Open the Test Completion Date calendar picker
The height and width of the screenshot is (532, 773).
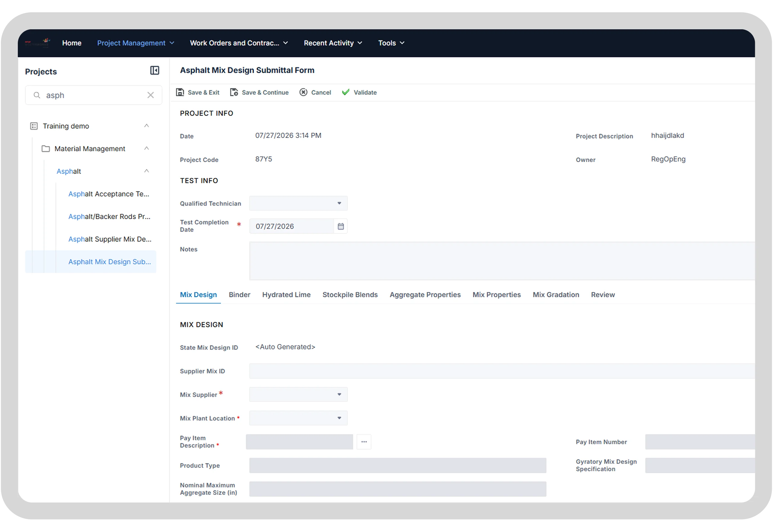click(x=341, y=226)
